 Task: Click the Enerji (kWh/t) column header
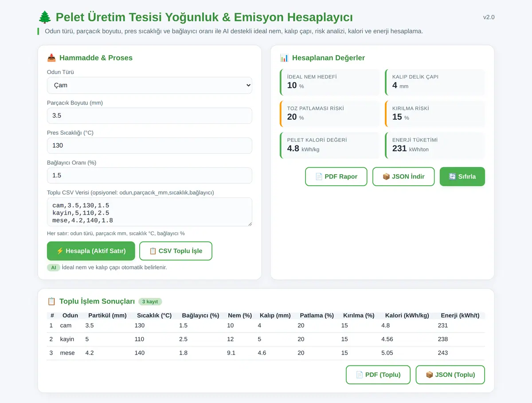[x=460, y=316]
